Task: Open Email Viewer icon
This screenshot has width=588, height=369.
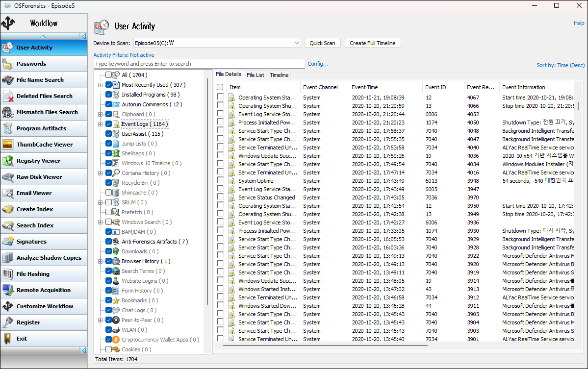Action: pos(7,193)
